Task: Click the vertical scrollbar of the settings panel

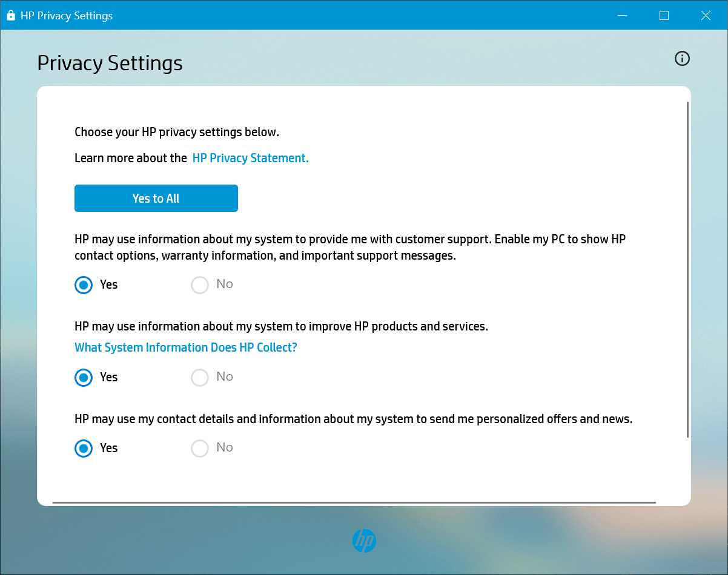Action: 687,269
